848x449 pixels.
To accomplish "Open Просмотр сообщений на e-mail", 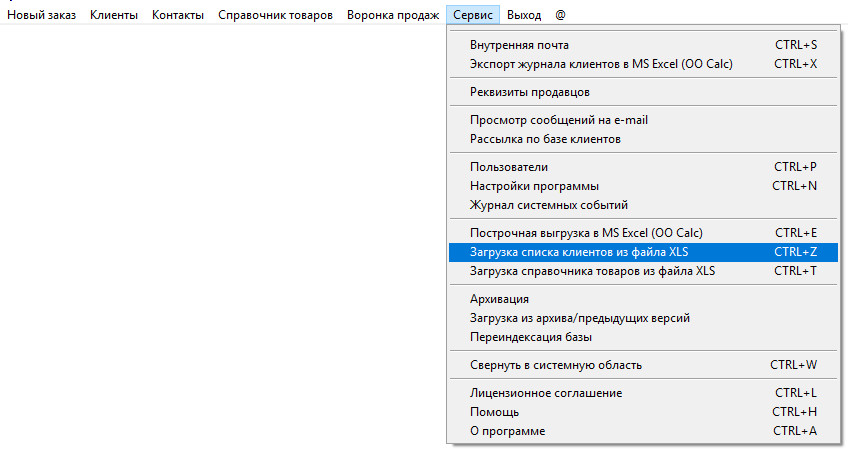I will (559, 120).
